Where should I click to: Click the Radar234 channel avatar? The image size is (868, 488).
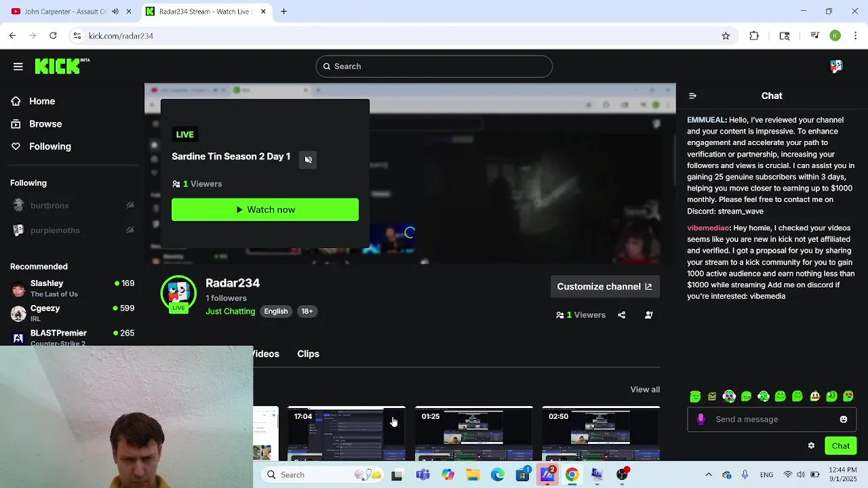[x=178, y=293]
